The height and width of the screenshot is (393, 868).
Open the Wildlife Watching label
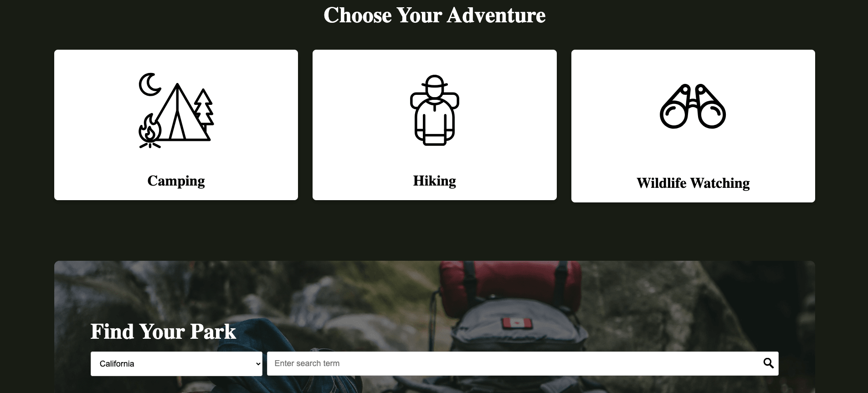click(693, 183)
